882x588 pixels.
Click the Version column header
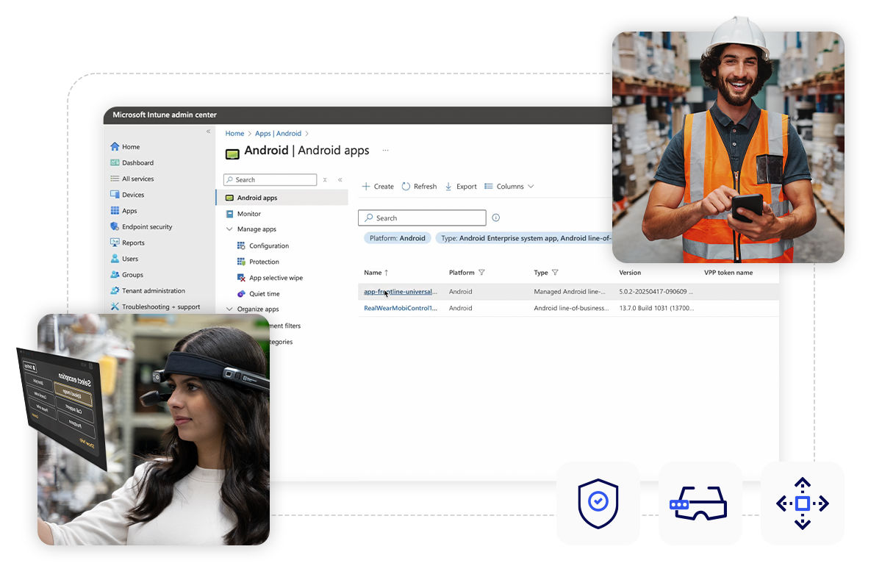tap(630, 273)
